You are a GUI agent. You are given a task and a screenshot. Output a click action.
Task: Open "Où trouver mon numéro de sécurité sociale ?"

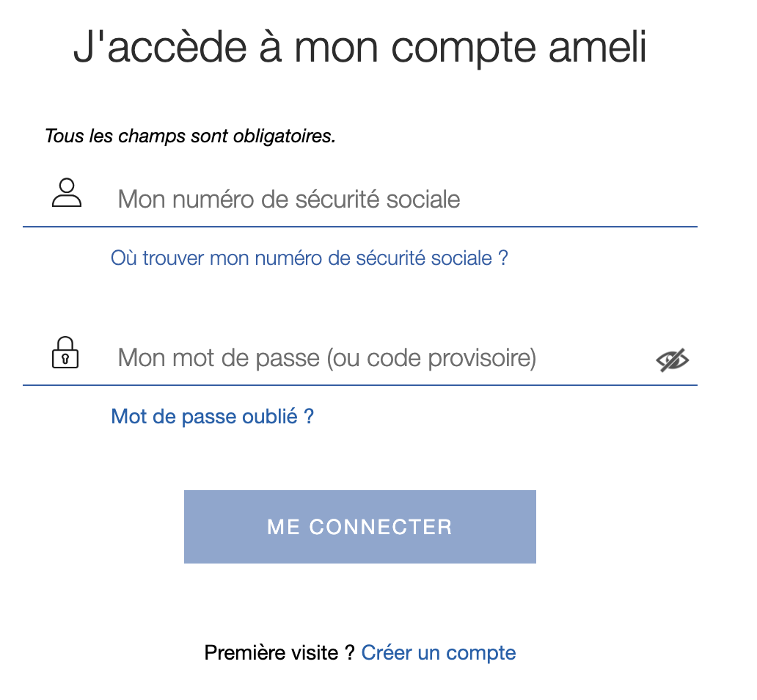click(x=310, y=258)
